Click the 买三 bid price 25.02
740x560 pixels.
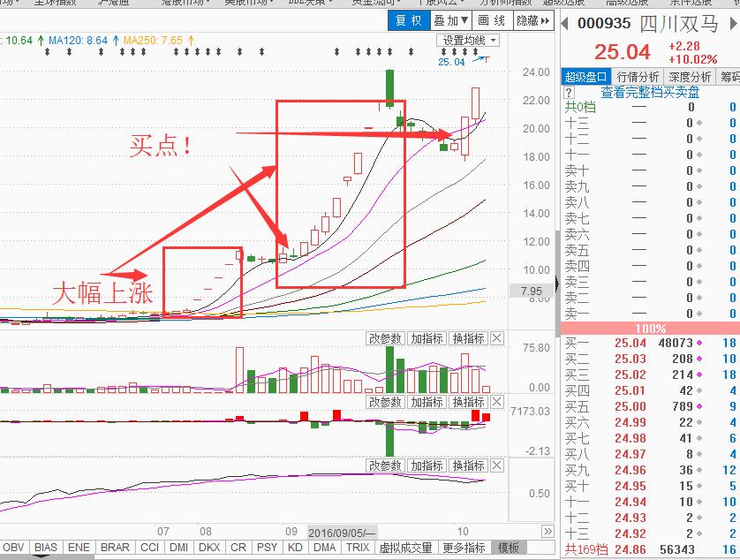coord(630,375)
